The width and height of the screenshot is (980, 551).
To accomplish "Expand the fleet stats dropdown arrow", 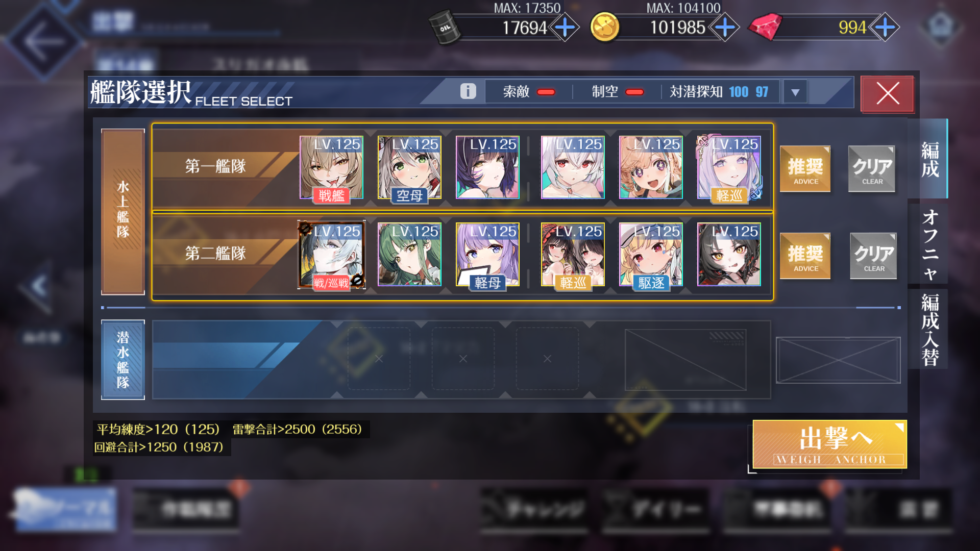I will (x=795, y=92).
